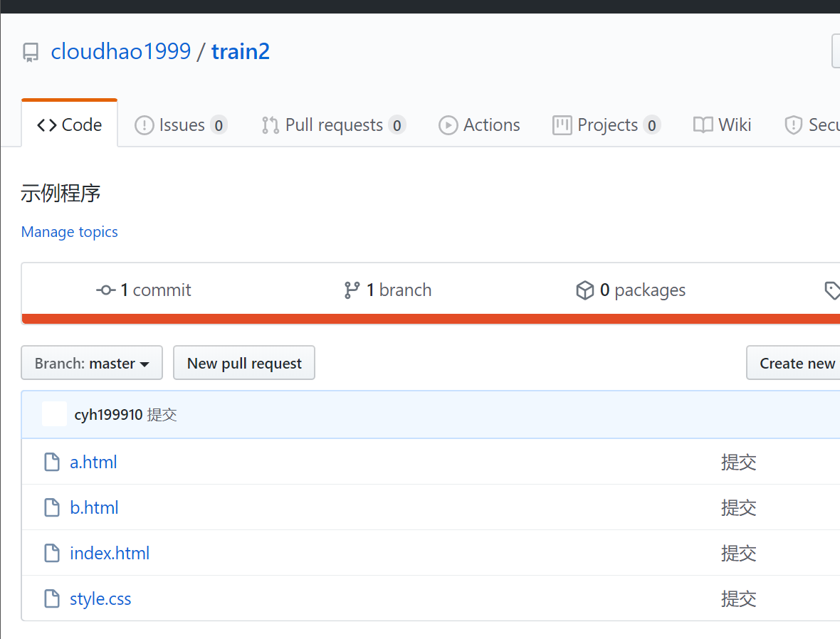Open the commit message 提交 for index.html
840x639 pixels.
point(738,553)
